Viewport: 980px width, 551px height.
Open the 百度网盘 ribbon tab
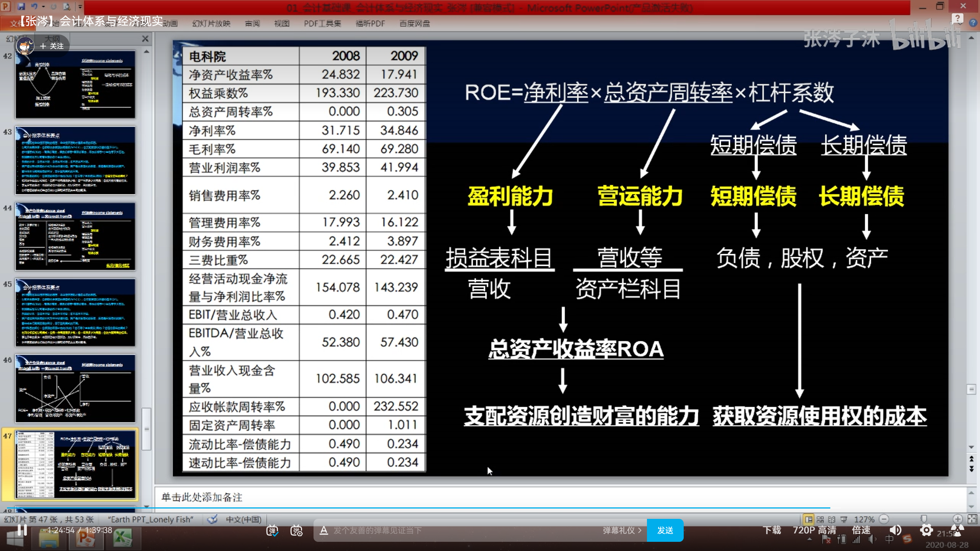pyautogui.click(x=415, y=24)
